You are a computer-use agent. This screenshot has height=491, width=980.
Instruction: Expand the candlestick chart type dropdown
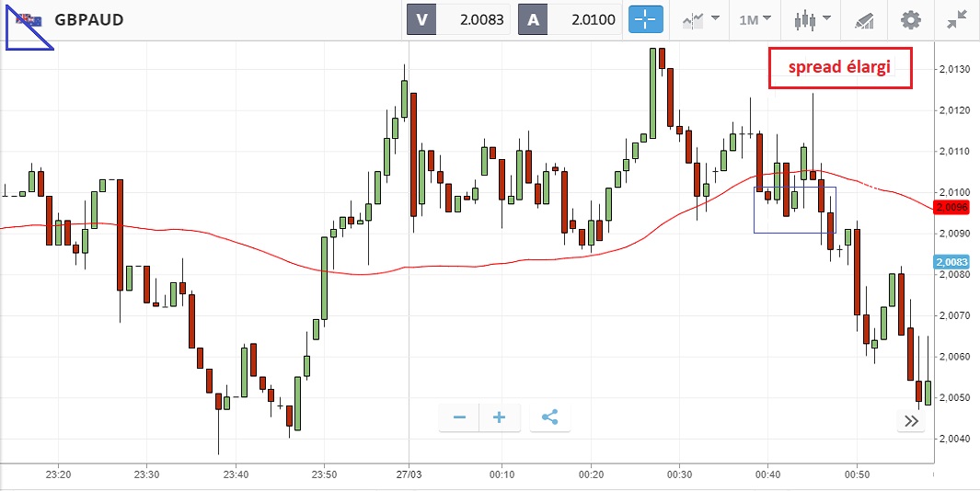click(x=812, y=19)
